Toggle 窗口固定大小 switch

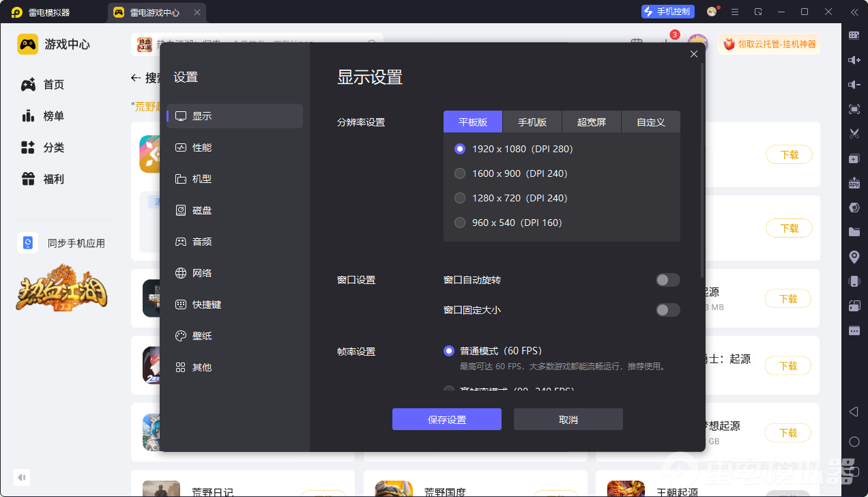(667, 310)
